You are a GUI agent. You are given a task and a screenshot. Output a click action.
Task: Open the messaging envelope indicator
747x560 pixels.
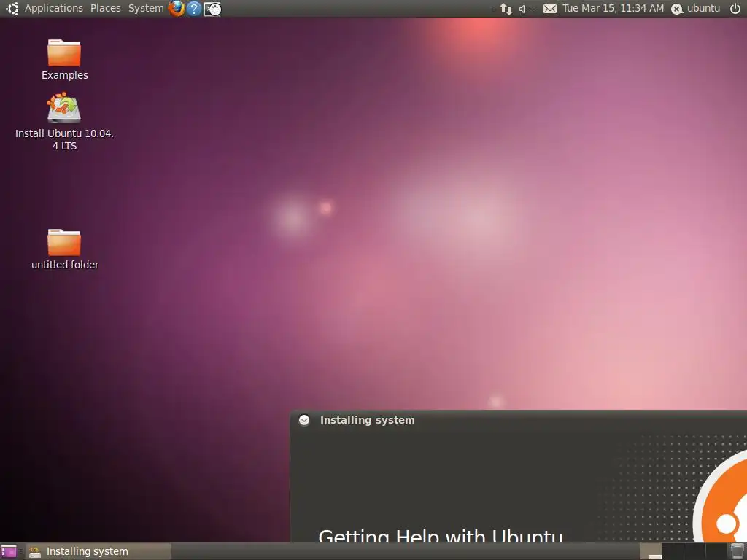pyautogui.click(x=550, y=9)
